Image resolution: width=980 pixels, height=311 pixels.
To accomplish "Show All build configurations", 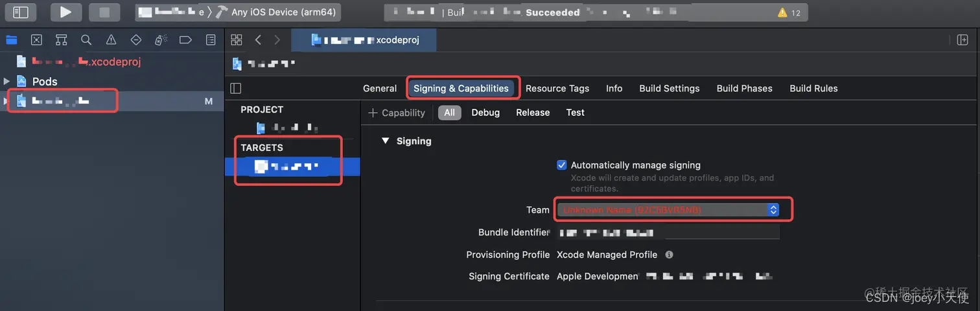I will click(449, 113).
